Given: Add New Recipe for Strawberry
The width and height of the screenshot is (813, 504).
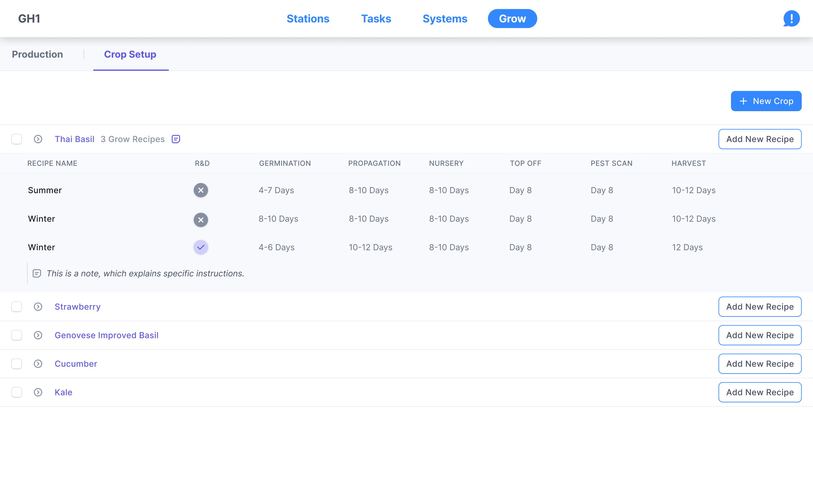Looking at the screenshot, I should (x=760, y=307).
